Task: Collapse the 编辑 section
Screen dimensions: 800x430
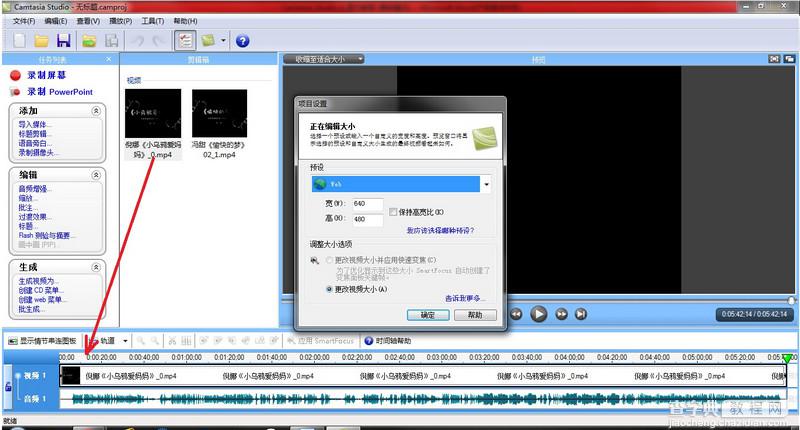Action: (96, 175)
